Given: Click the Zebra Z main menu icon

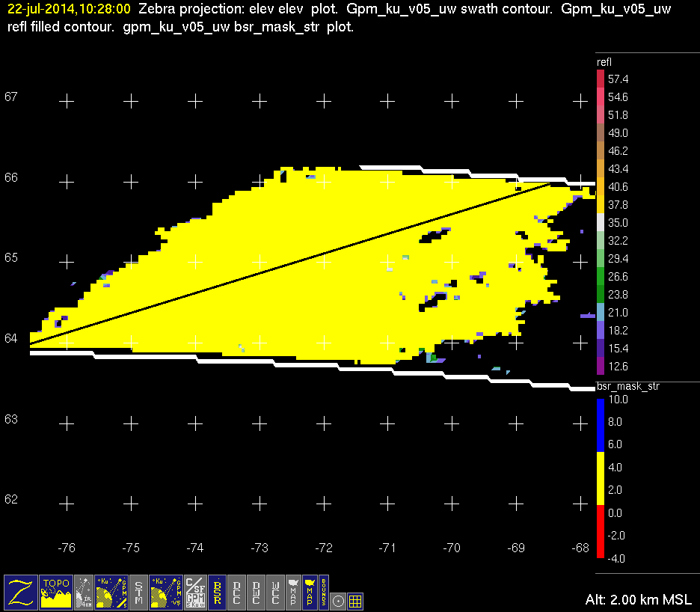Looking at the screenshot, I should coord(20,592).
